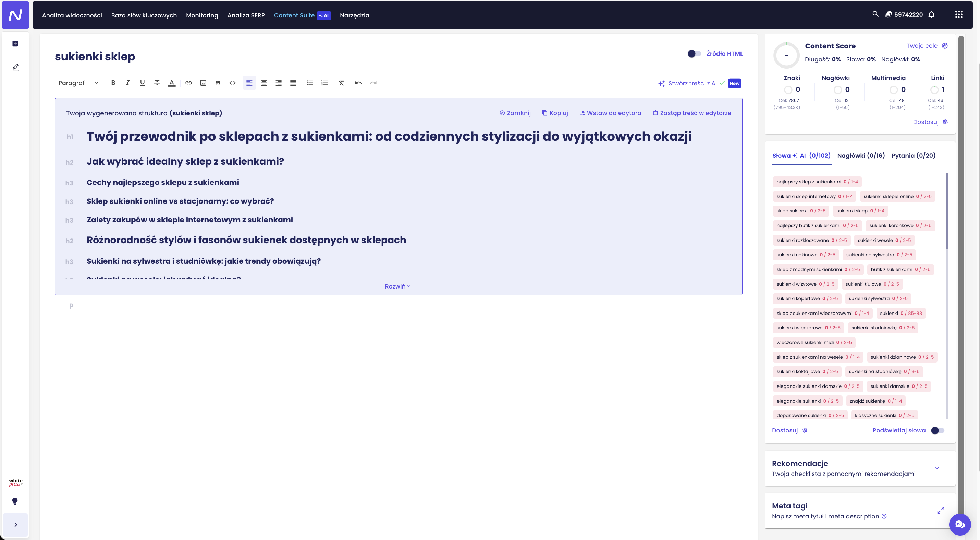Click the Bold formatting icon
Viewport: 980px width, 540px height.
point(113,83)
